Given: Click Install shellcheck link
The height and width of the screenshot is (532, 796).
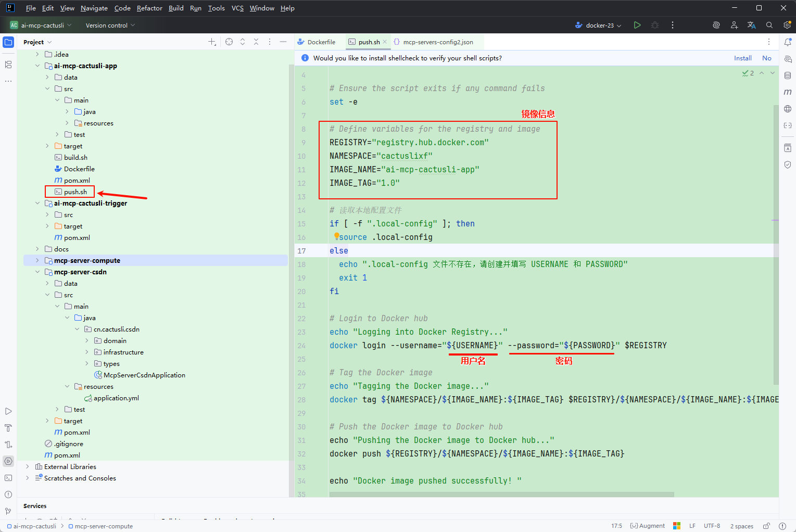Looking at the screenshot, I should click(743, 58).
